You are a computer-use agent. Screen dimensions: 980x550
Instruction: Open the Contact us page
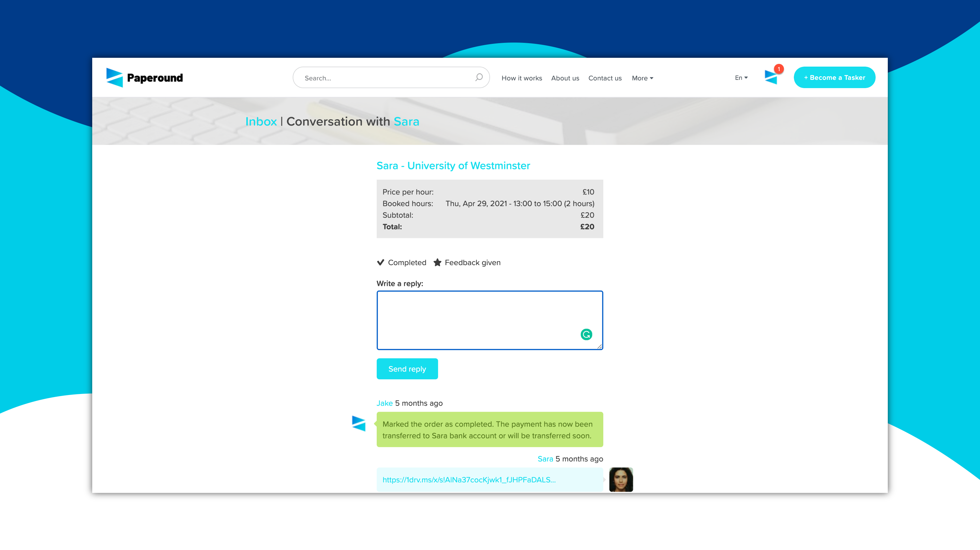605,78
